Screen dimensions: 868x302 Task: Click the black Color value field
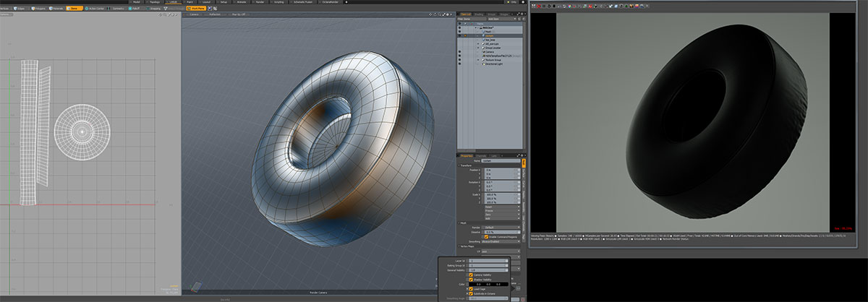(488, 285)
